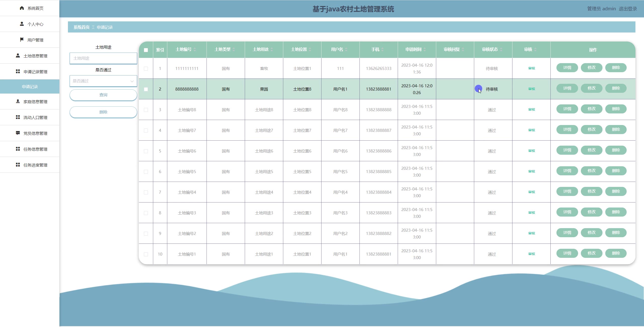Click 修改 for row 8888888888

coord(591,88)
